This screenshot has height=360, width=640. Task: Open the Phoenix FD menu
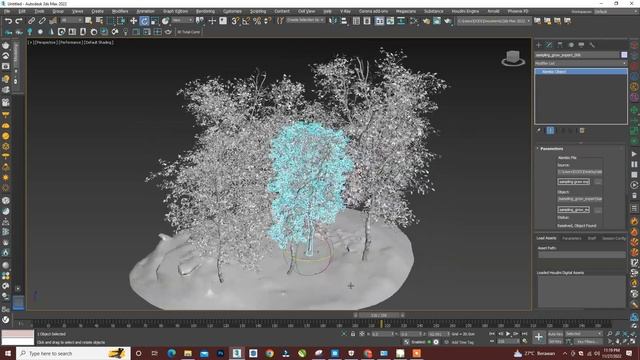coord(518,11)
